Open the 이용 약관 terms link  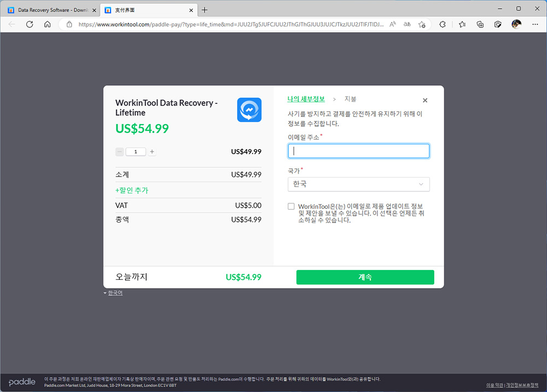494,385
